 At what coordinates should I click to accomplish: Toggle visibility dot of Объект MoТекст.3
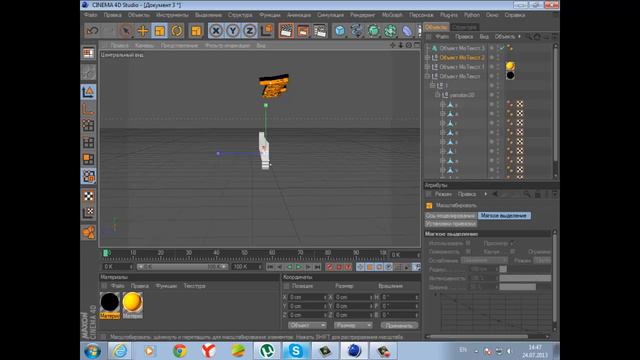(x=492, y=47)
